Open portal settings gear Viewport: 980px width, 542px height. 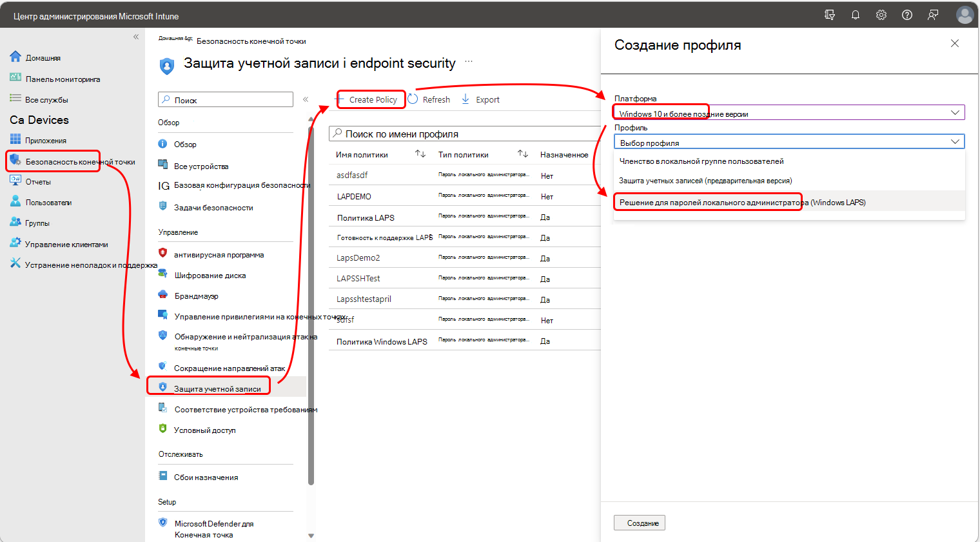tap(881, 15)
